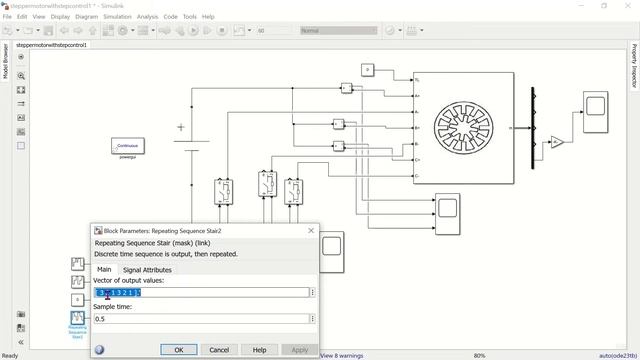
Task: Go up to parent with up arrow
Action: point(93,31)
